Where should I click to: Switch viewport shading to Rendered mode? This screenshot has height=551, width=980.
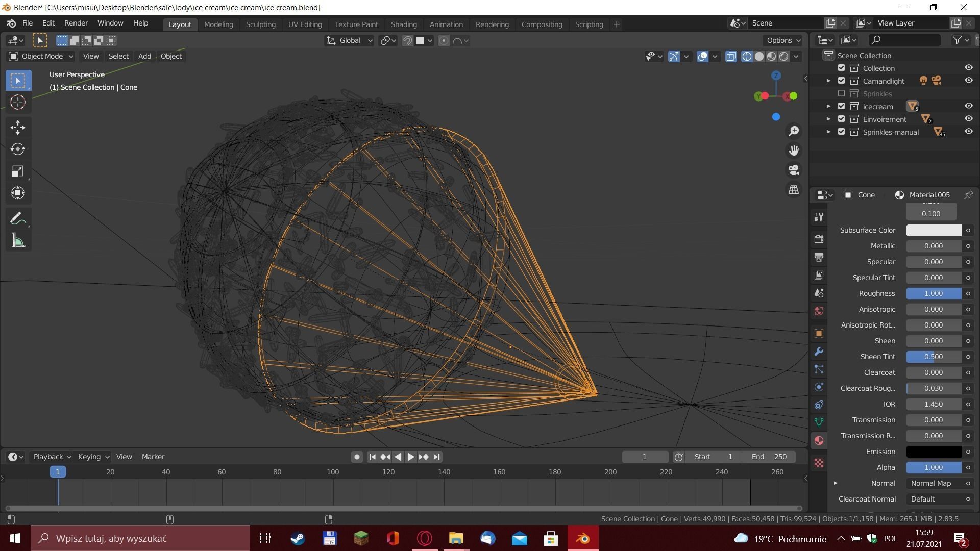[783, 56]
